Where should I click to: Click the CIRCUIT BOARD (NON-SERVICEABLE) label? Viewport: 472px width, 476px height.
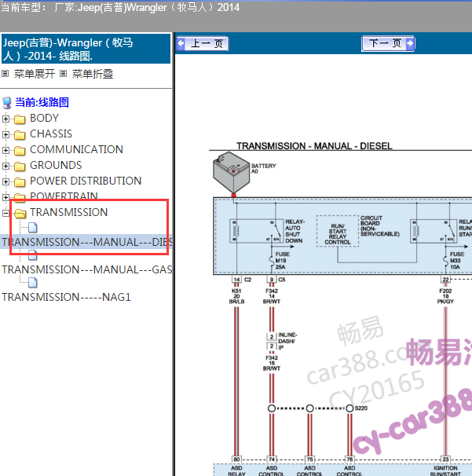click(x=380, y=226)
